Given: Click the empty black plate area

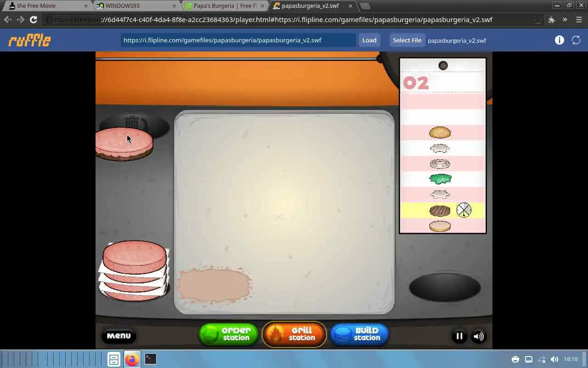Looking at the screenshot, I should click(445, 287).
